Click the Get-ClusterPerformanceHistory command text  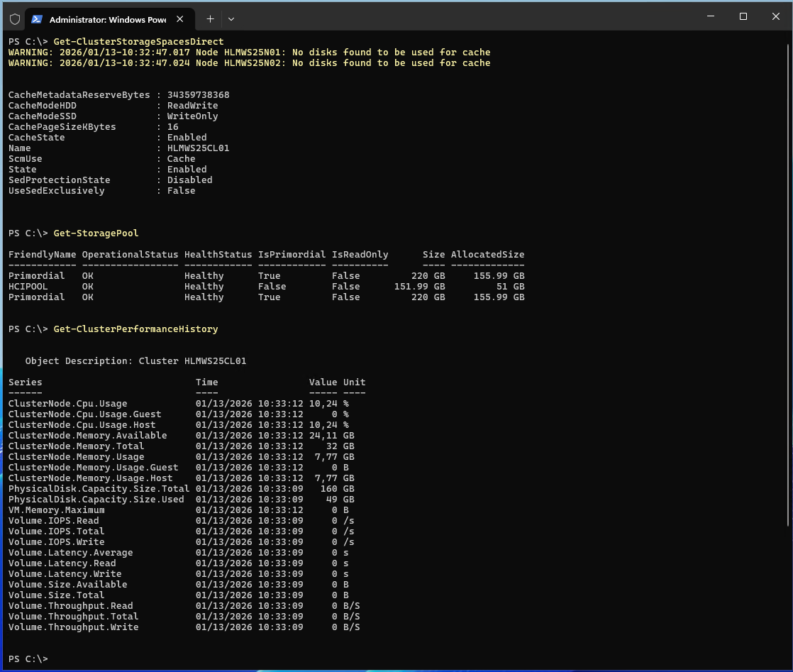click(x=135, y=329)
